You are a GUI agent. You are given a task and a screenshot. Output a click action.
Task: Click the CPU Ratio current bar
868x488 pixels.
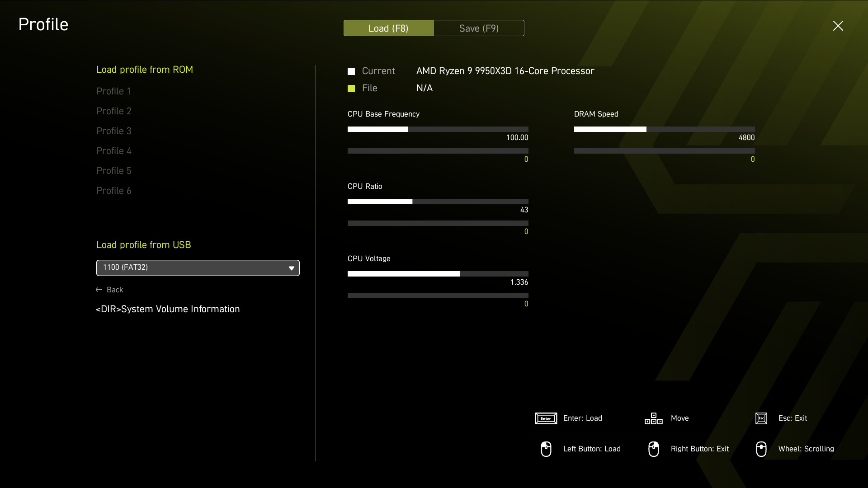click(438, 202)
